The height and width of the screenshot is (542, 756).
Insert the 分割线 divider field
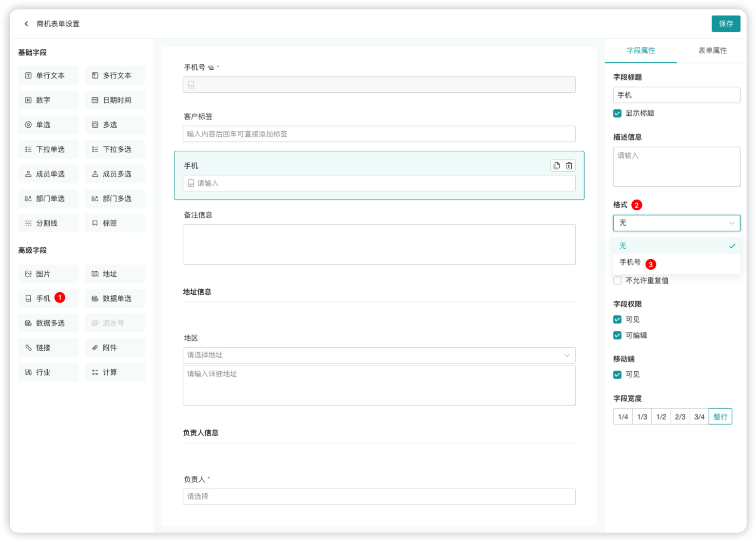click(48, 223)
